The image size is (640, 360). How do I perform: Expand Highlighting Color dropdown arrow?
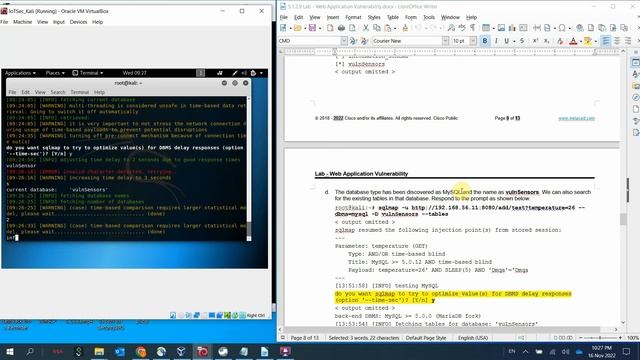click(x=596, y=41)
